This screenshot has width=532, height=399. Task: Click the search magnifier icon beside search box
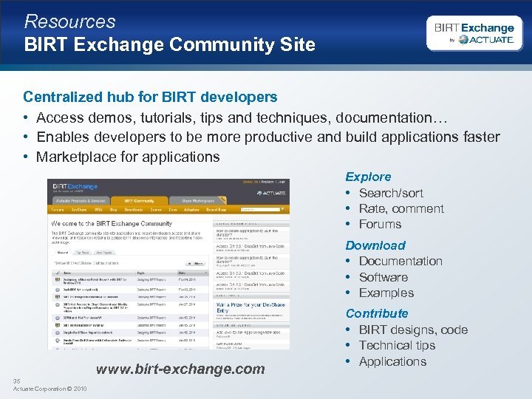pyautogui.click(x=282, y=209)
